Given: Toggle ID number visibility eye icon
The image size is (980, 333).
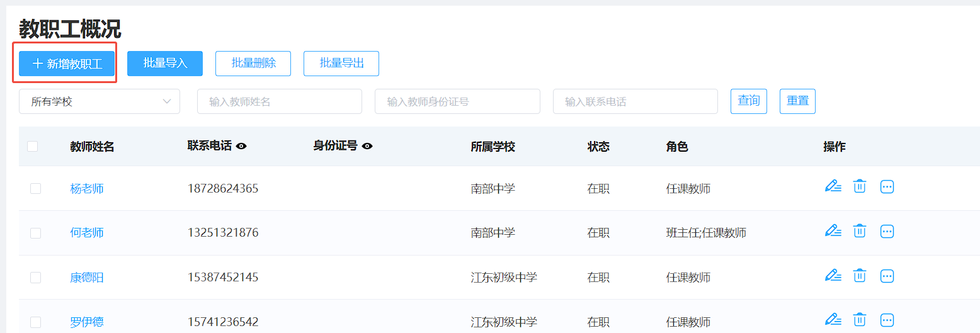Looking at the screenshot, I should pos(367,146).
